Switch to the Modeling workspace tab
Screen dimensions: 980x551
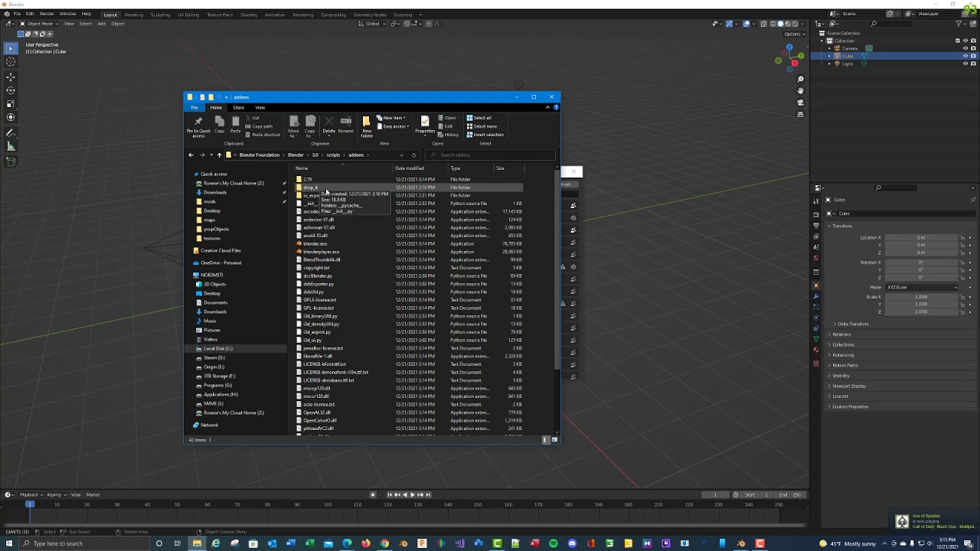[134, 15]
